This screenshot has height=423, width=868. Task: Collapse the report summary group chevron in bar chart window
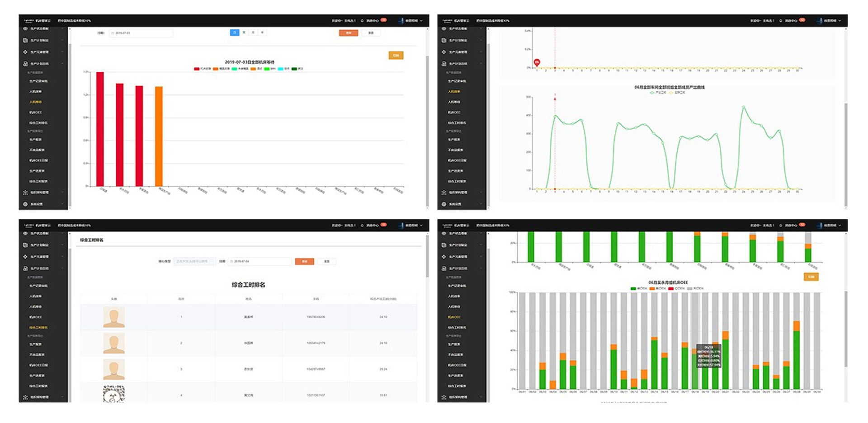(x=62, y=64)
